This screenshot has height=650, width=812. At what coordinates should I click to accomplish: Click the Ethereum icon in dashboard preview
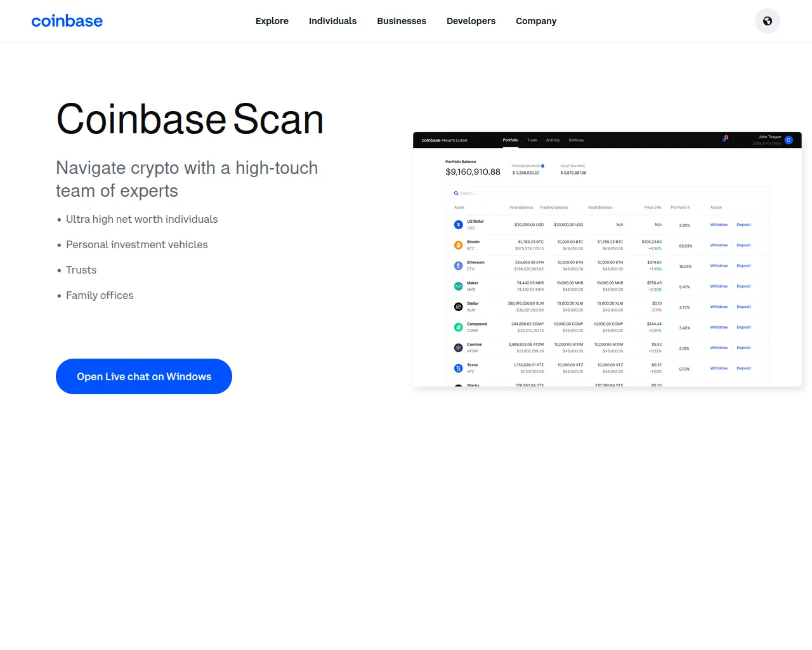459,266
